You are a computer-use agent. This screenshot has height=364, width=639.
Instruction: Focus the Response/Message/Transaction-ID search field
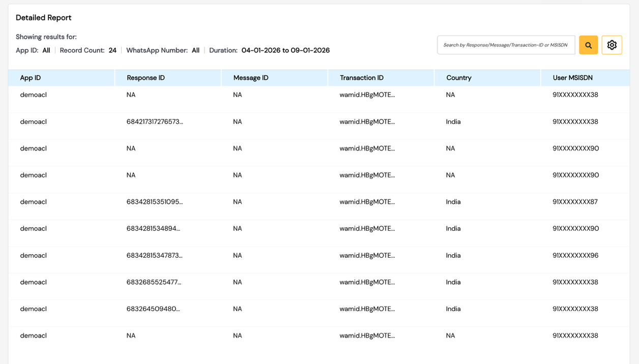coord(506,45)
